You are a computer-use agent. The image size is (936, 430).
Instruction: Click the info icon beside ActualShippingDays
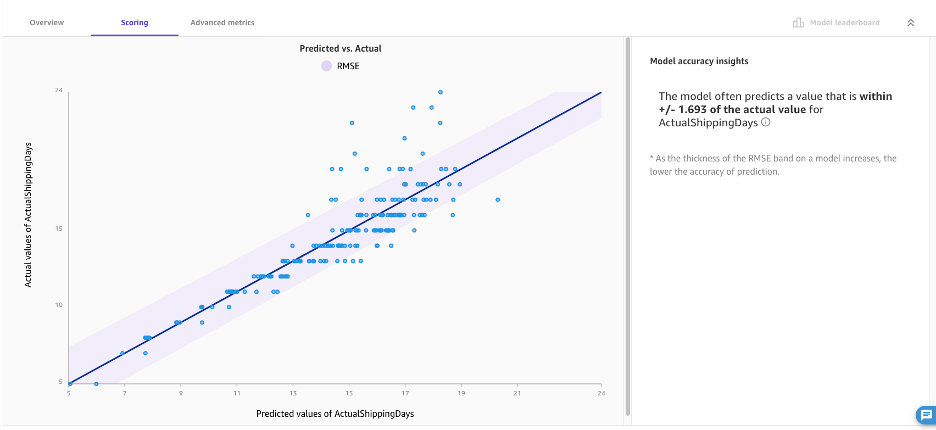point(766,122)
